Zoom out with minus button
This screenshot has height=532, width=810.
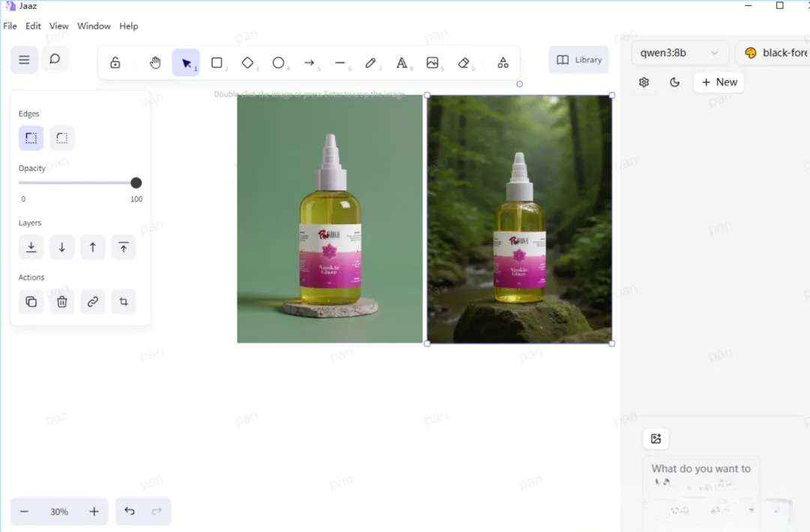coord(24,511)
